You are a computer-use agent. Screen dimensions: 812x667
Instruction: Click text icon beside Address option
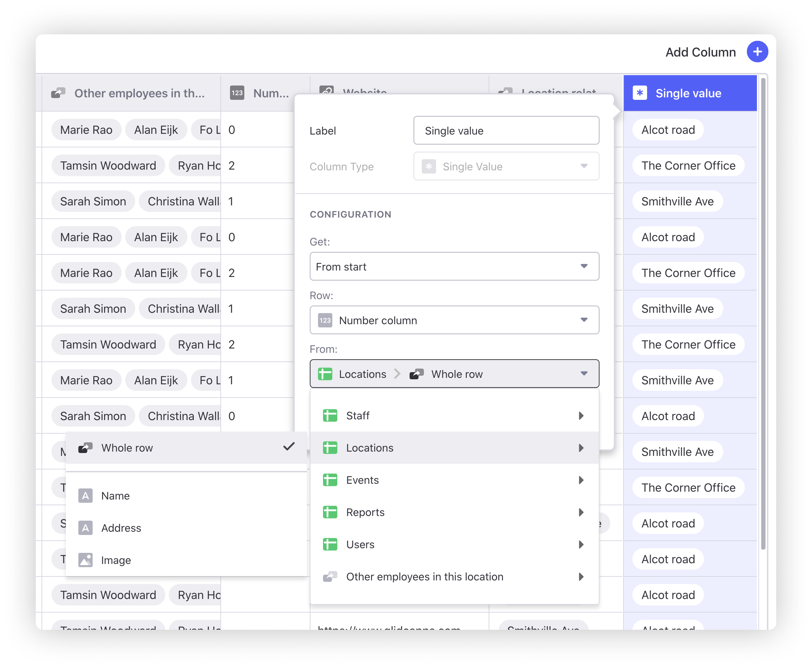(x=85, y=528)
